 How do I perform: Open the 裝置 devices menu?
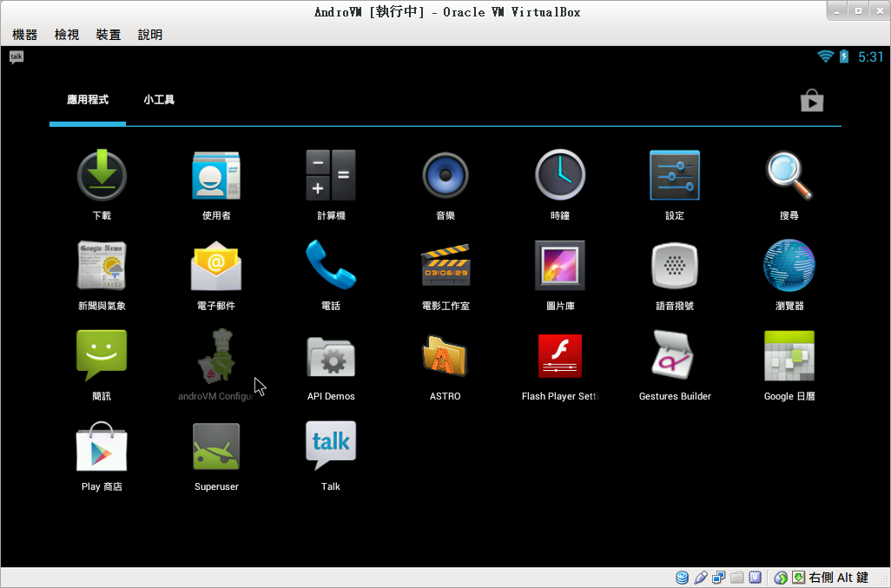coord(108,35)
